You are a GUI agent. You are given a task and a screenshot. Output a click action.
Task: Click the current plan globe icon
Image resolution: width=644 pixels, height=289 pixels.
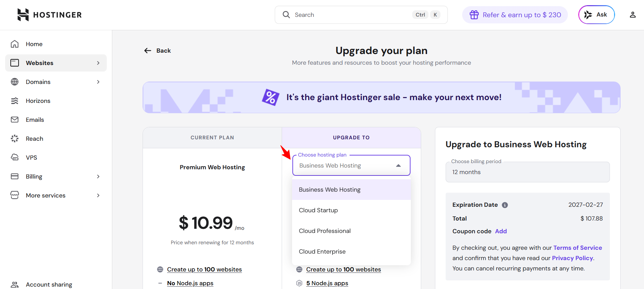pos(160,269)
